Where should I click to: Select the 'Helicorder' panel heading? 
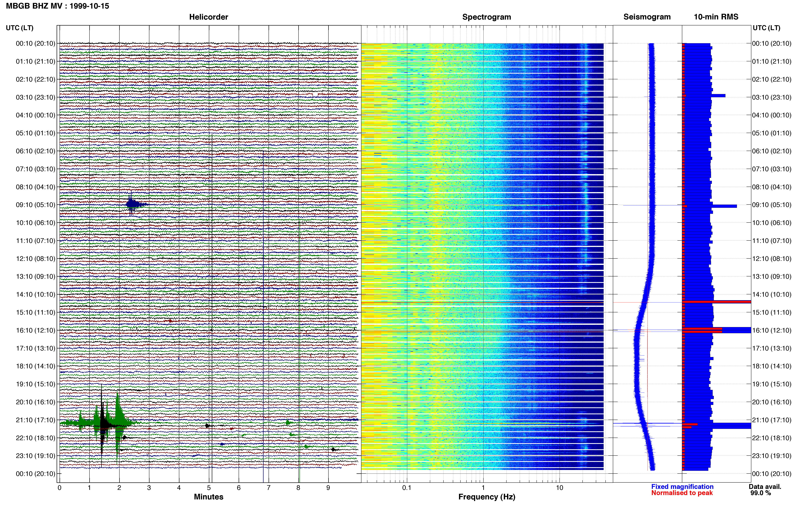pyautogui.click(x=209, y=17)
